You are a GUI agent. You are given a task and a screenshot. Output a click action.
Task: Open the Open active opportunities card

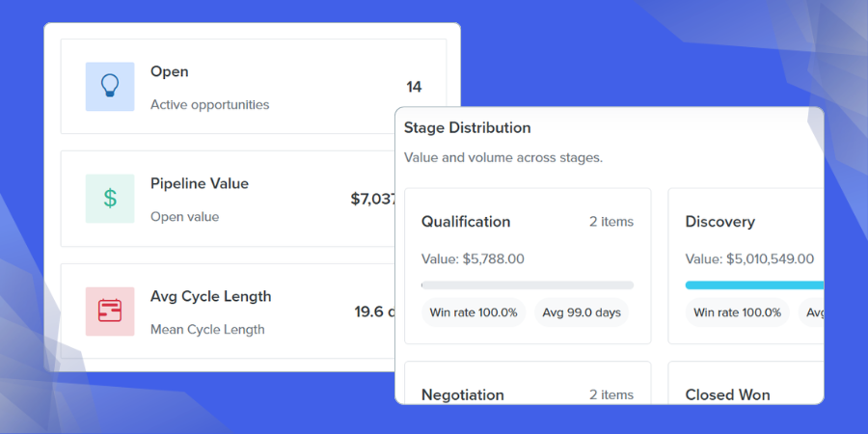(x=254, y=87)
